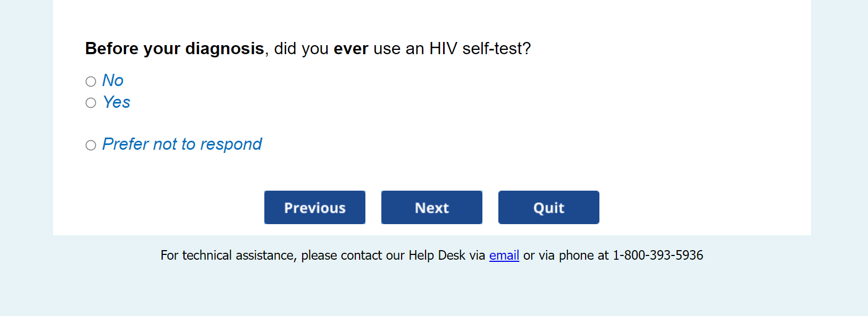Click the words 'Help Desk' in the footer
The image size is (868, 316).
(x=436, y=255)
